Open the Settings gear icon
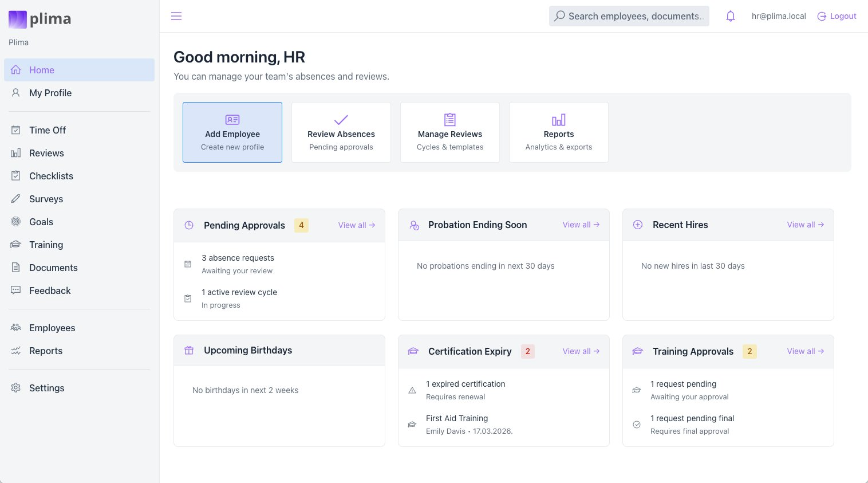 [15, 388]
